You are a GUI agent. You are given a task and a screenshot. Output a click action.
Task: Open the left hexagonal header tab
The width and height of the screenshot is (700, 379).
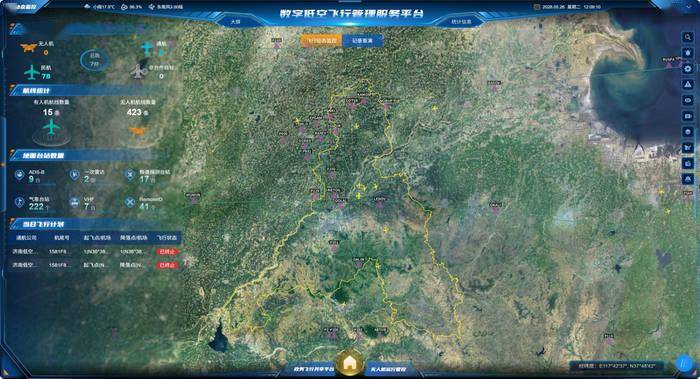pos(236,21)
